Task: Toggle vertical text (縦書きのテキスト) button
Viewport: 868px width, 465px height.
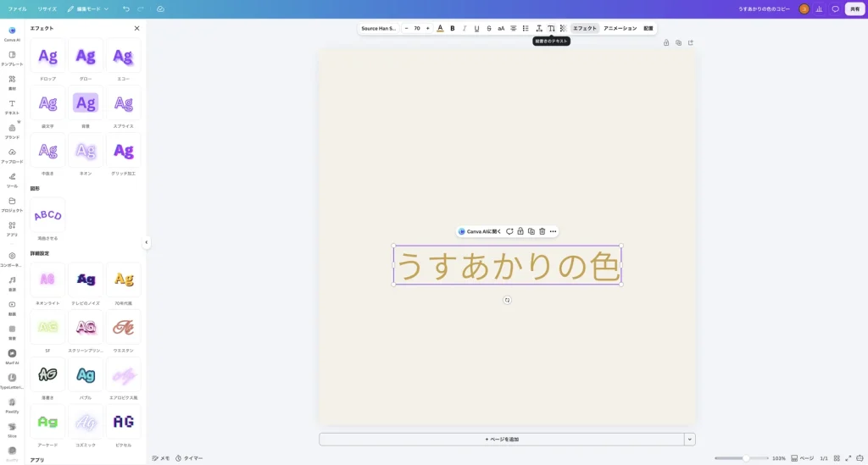Action: coord(551,28)
